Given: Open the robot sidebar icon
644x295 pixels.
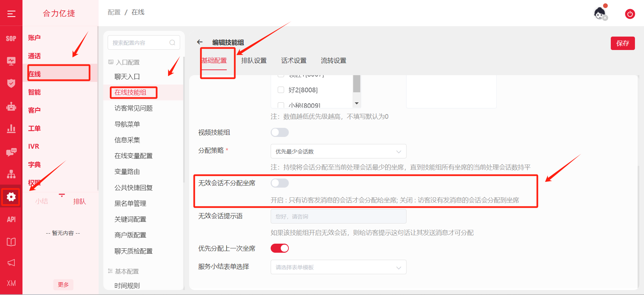Looking at the screenshot, I should pos(11,106).
